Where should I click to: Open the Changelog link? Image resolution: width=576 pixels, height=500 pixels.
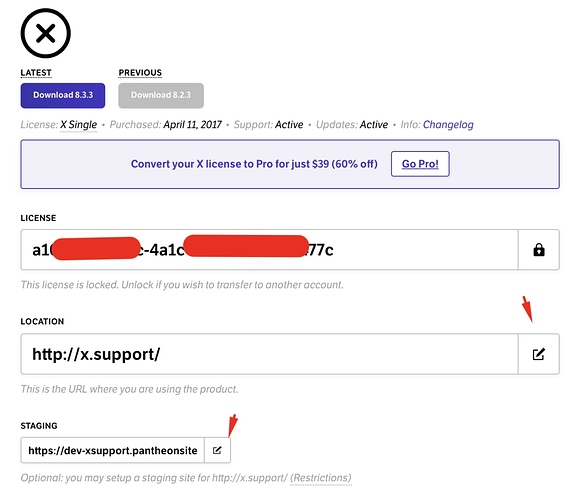[x=448, y=125]
